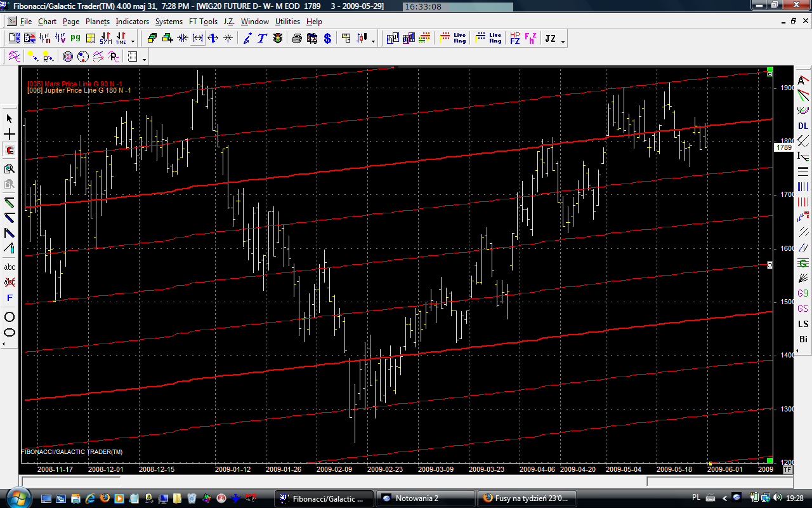Viewport: 812px width, 508px height.
Task: Toggle the red magnet snap tool
Action: tap(10, 150)
